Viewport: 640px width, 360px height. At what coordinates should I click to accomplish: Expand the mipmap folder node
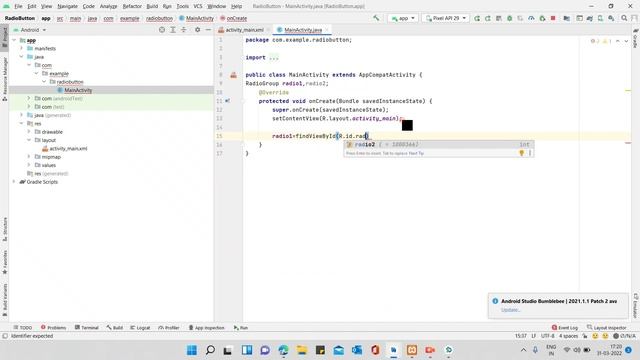pyautogui.click(x=29, y=157)
